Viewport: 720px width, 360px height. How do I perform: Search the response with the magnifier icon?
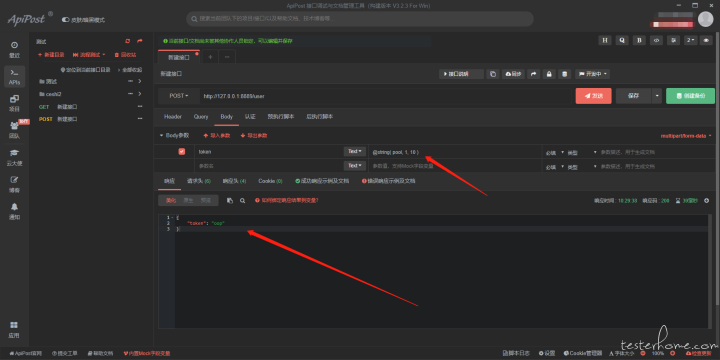242,201
